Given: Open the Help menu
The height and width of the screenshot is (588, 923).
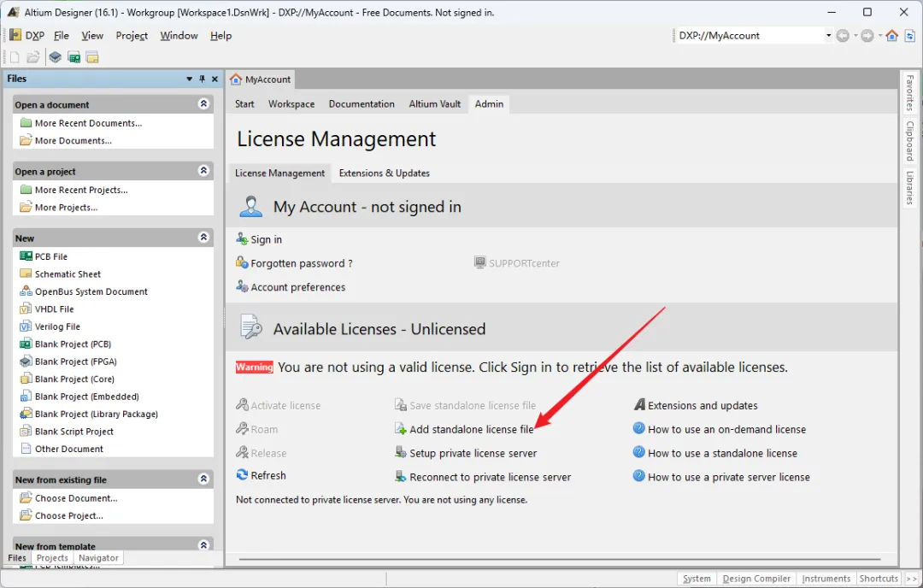Looking at the screenshot, I should click(220, 35).
